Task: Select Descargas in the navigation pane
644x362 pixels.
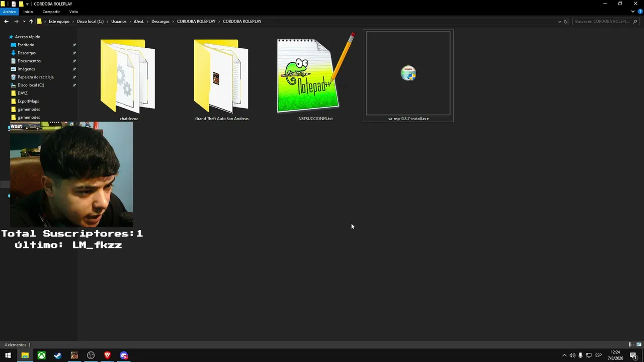Action: 26,53
